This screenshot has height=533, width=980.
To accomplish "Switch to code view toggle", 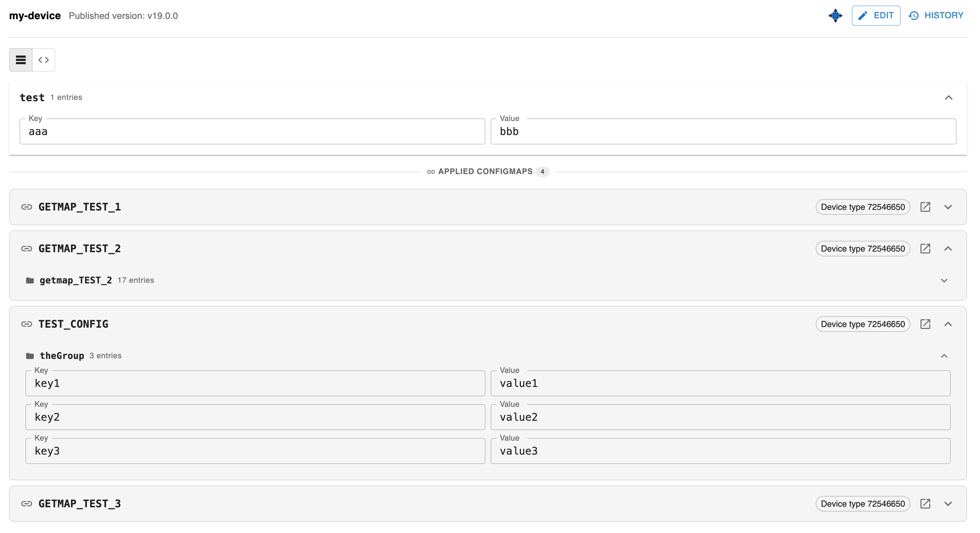I will 44,60.
